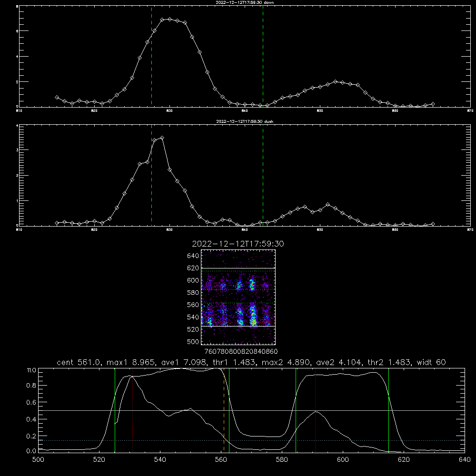Screen dimensions: 476x476
Task: Click y-axis label 0.0 of bottom plot
Action: (x=31, y=451)
